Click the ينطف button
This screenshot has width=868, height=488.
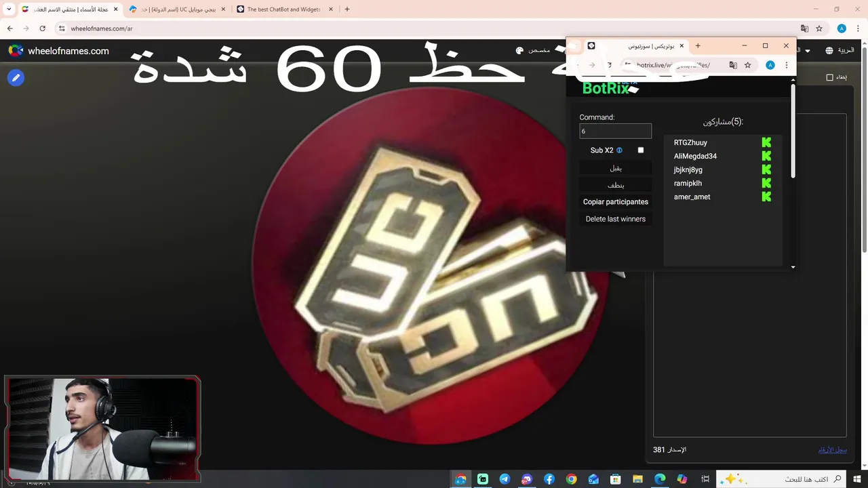coord(616,185)
